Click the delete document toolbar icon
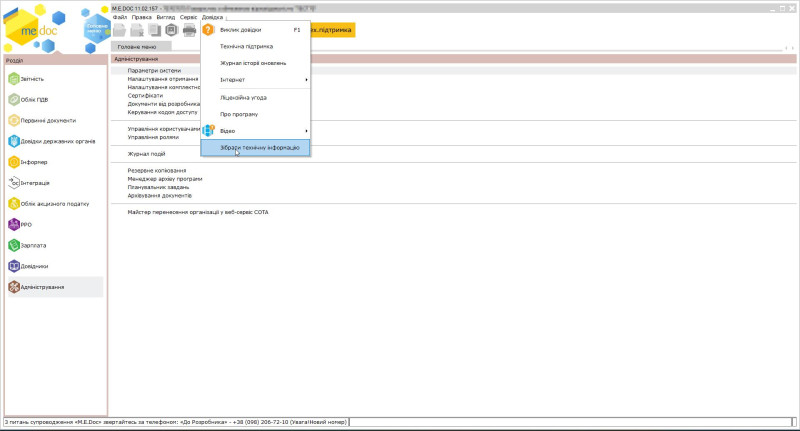This screenshot has width=800, height=431. (137, 30)
